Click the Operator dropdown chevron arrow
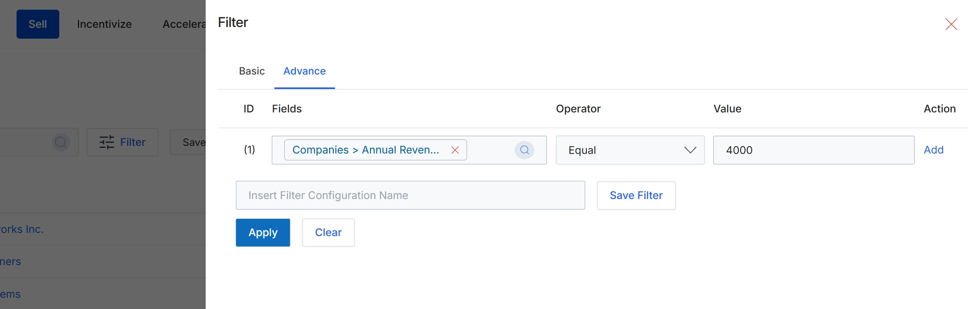Image resolution: width=980 pixels, height=309 pixels. coord(690,150)
